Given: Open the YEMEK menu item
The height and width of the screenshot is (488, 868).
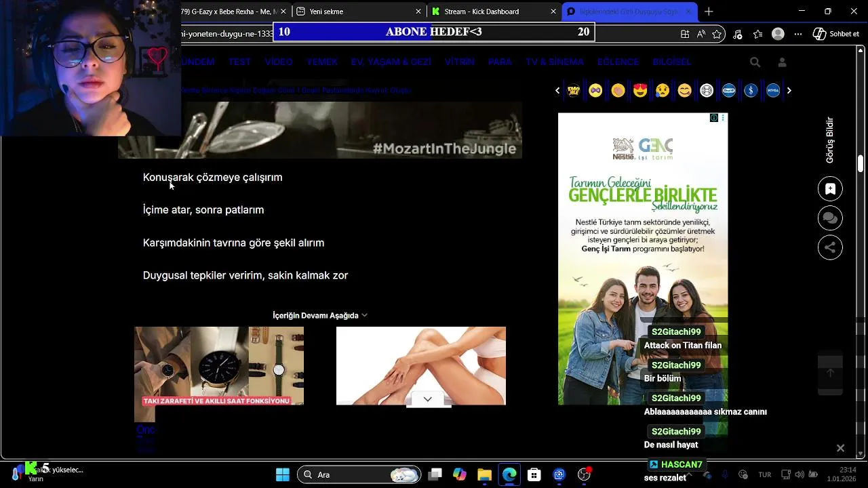Looking at the screenshot, I should pos(322,62).
